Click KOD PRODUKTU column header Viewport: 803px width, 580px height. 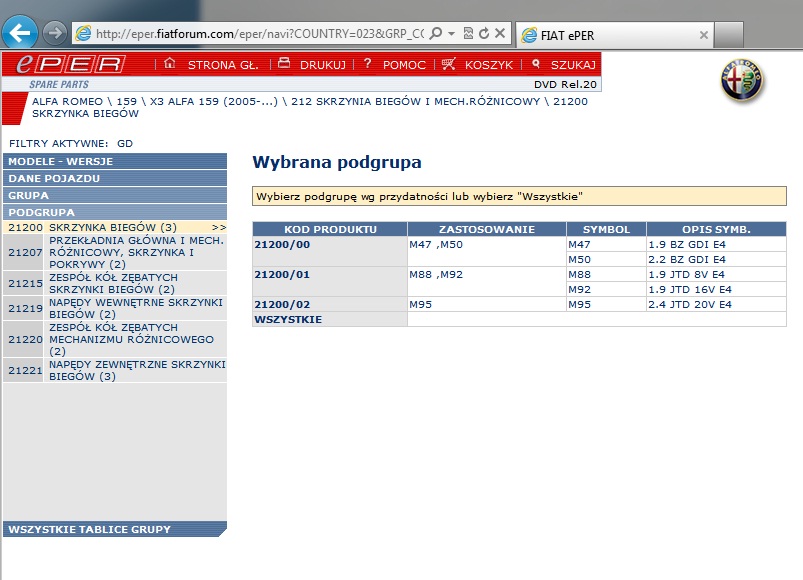[330, 229]
